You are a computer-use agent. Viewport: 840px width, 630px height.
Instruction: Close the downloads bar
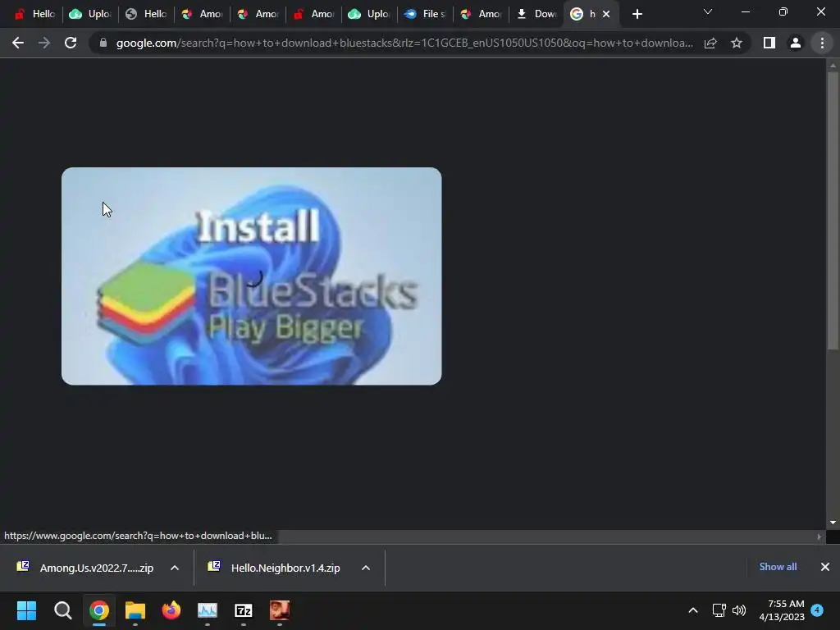825,567
